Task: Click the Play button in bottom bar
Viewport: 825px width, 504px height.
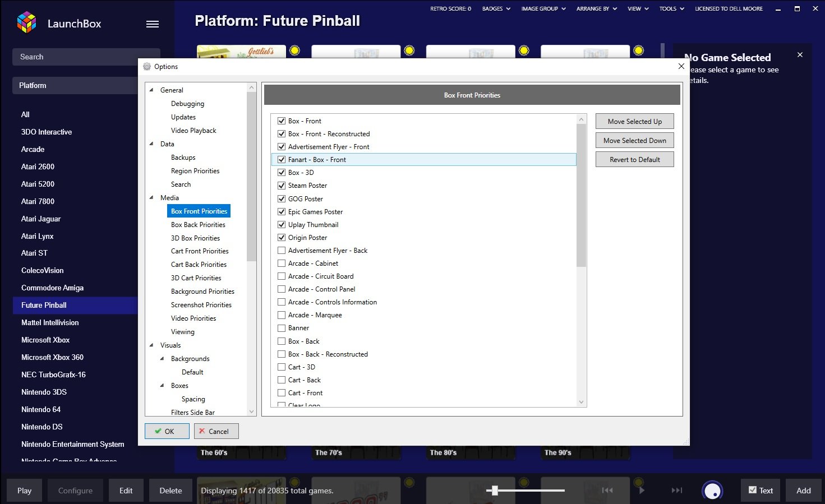Action: coord(24,491)
